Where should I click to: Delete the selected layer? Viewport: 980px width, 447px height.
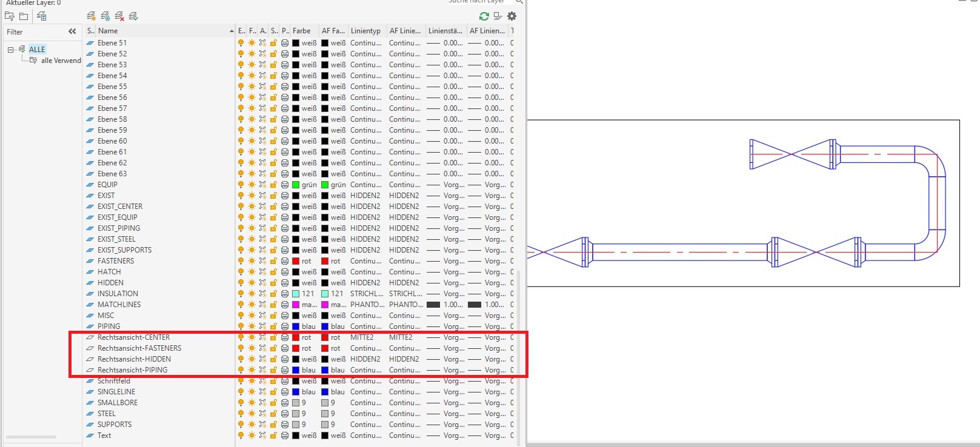[x=119, y=16]
